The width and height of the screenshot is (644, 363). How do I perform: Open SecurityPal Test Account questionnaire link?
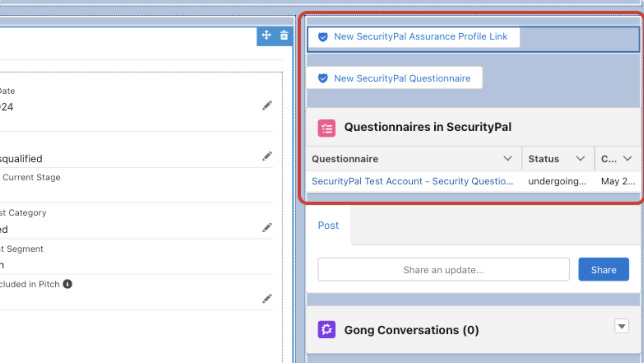412,181
